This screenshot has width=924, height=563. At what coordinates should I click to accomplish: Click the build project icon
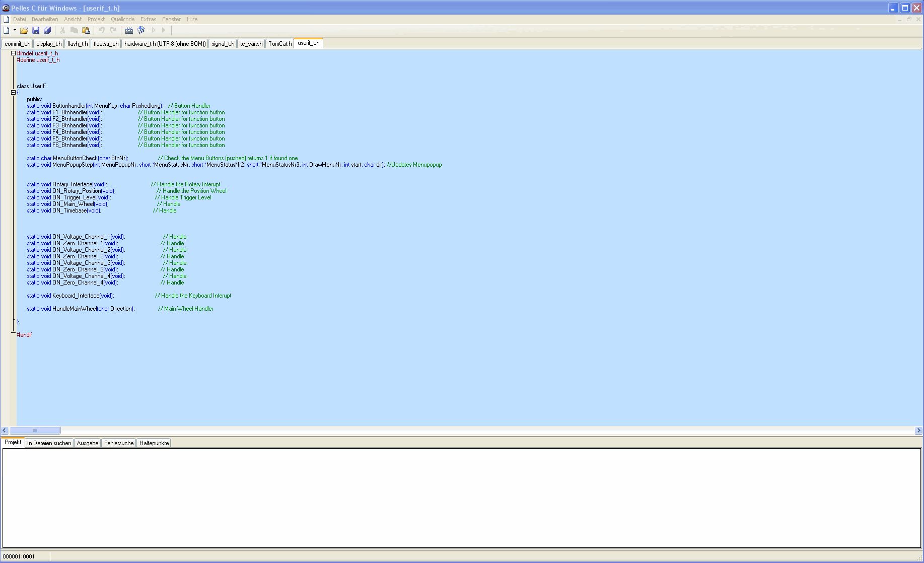point(141,30)
